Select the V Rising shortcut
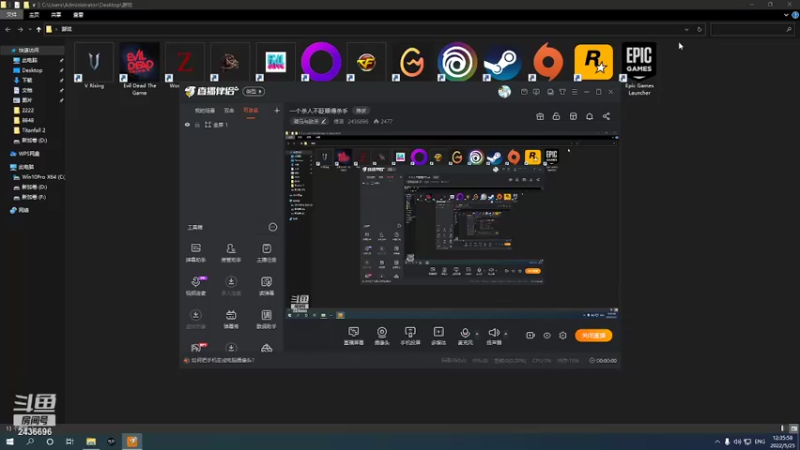The width and height of the screenshot is (800, 450). (x=94, y=66)
